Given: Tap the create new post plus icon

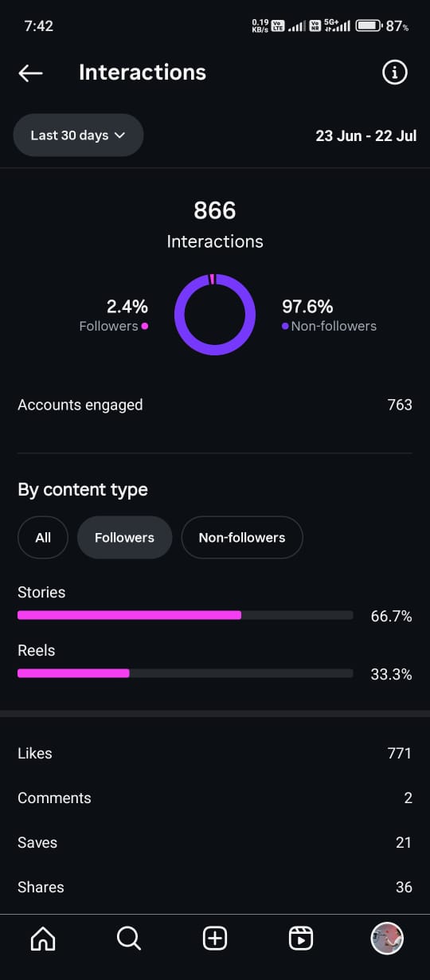Looking at the screenshot, I should pos(215,939).
